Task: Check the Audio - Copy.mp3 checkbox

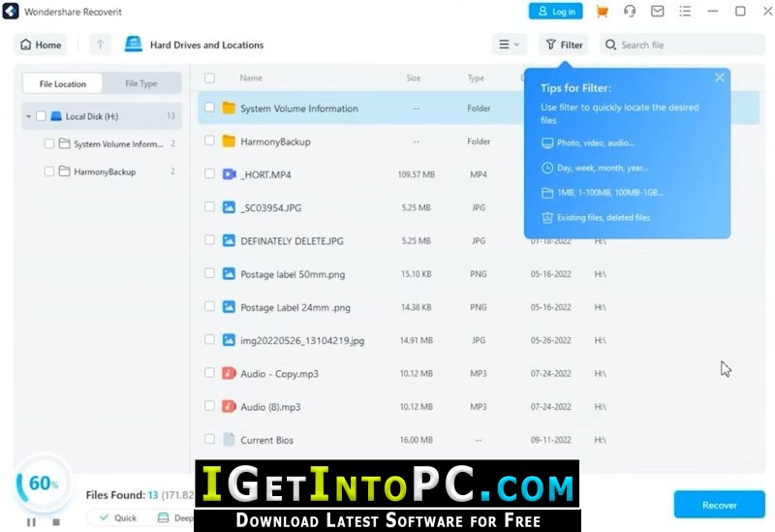Action: point(209,372)
